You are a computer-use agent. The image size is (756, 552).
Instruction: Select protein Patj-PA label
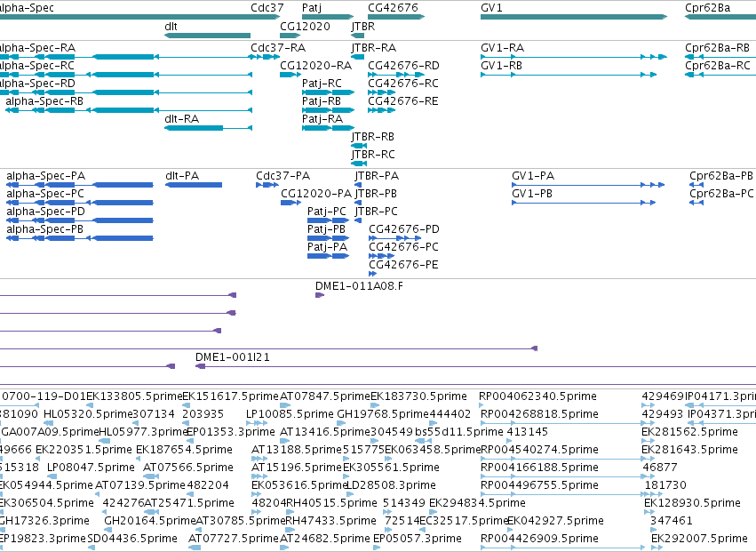tap(328, 246)
